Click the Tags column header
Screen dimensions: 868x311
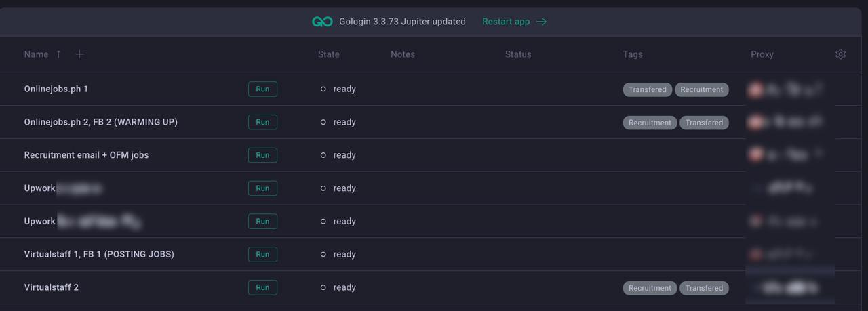pyautogui.click(x=633, y=54)
